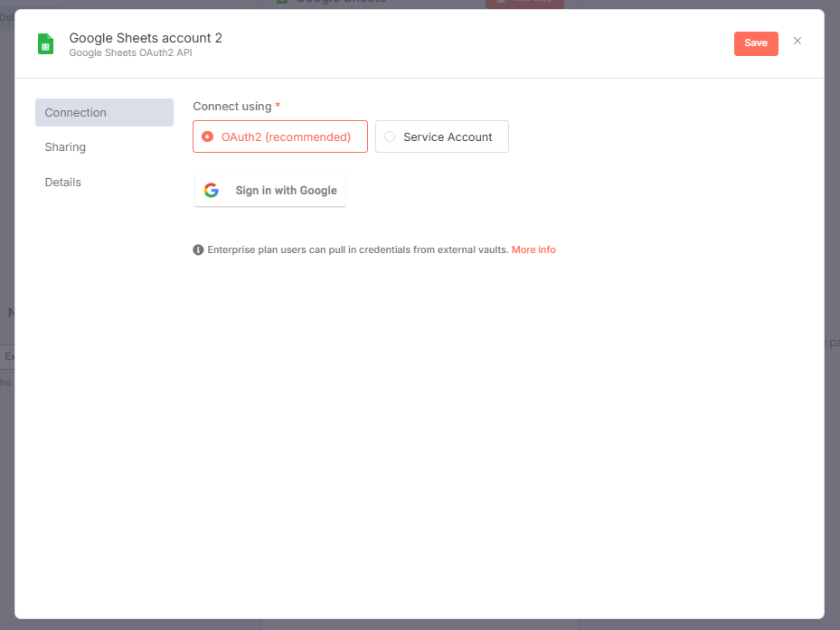Sign in with Google button
Screen dimensions: 840x630
(270, 190)
